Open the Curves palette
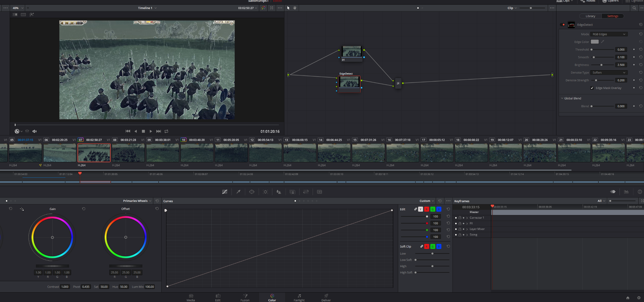 click(225, 192)
